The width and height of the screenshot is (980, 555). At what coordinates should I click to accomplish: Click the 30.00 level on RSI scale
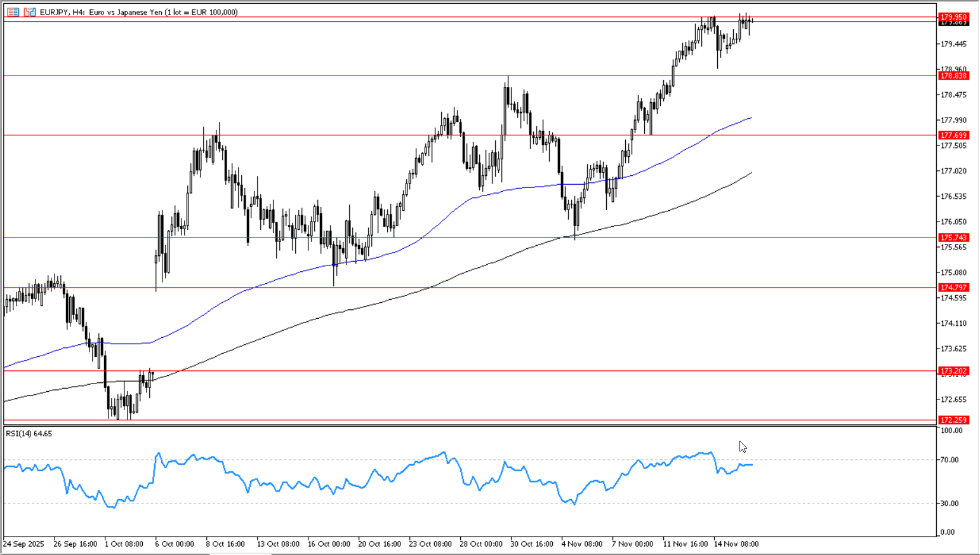point(950,504)
